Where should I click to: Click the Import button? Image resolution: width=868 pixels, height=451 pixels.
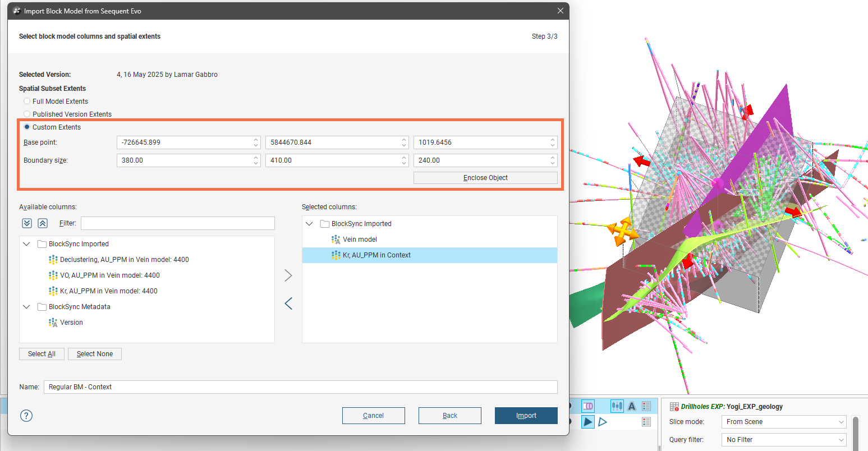coord(526,416)
